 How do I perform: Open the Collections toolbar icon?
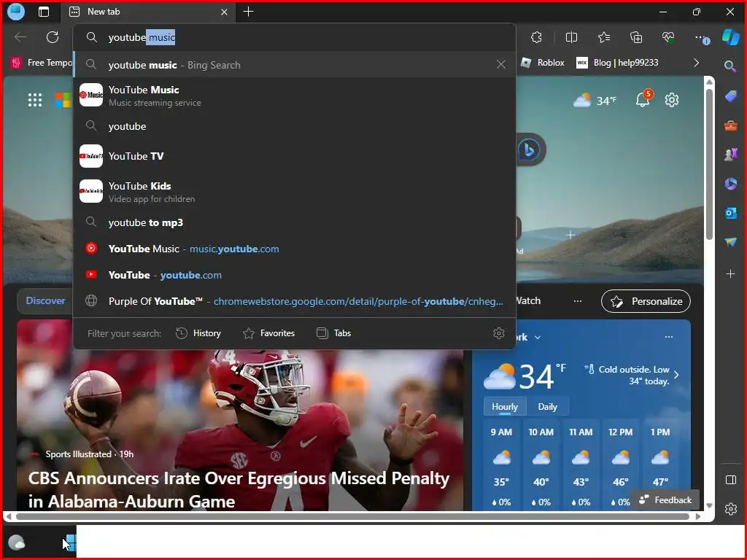[x=636, y=37]
